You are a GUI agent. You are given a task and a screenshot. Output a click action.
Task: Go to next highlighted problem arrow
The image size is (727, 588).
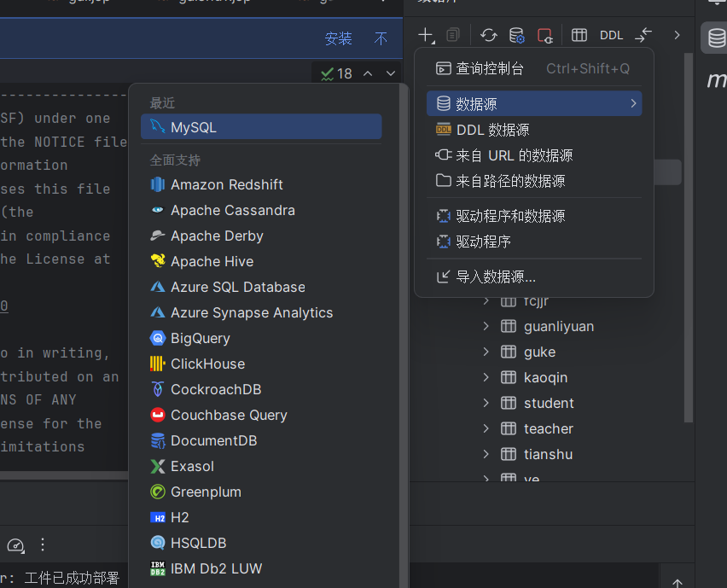click(x=391, y=73)
